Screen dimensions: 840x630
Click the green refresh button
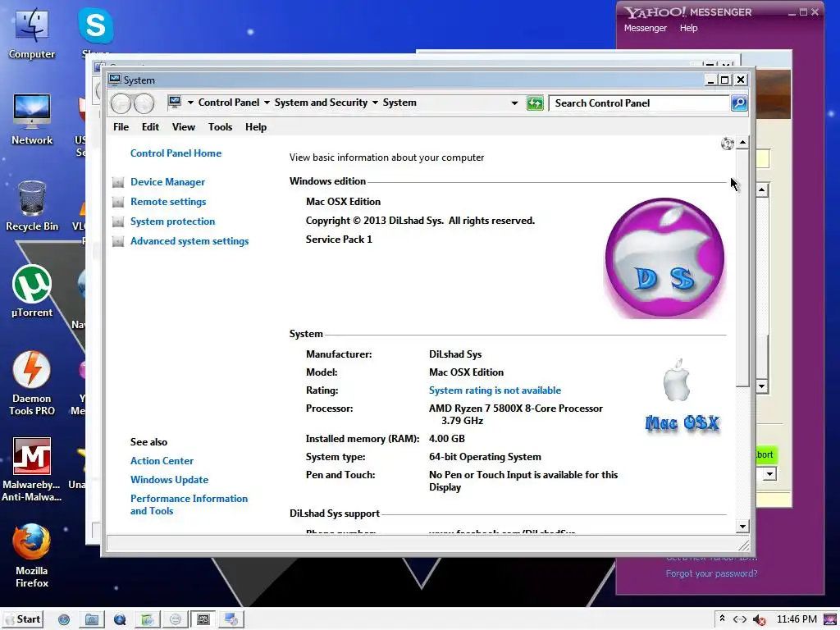[535, 103]
